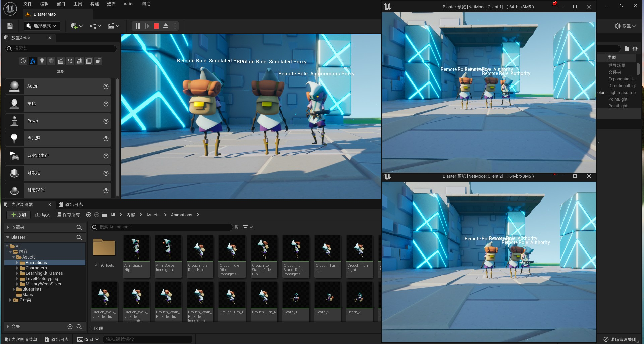Select the Geometry category icon
This screenshot has height=344, width=644.
coord(79,61)
